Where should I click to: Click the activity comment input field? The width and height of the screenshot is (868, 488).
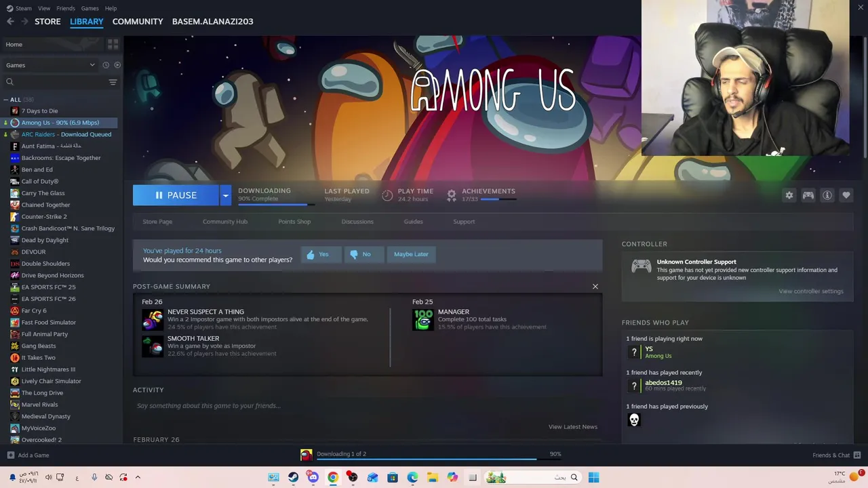click(x=366, y=406)
